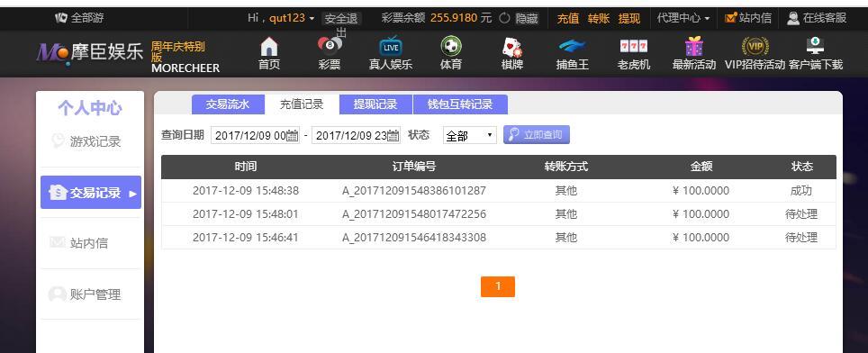The height and width of the screenshot is (353, 868).
Task: Click the 成功 status cell
Action: coord(801,191)
